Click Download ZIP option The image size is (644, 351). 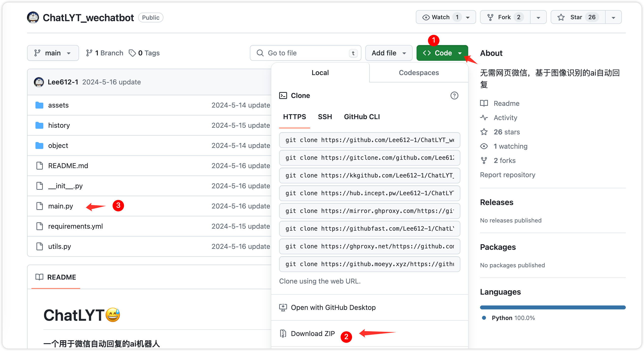tap(312, 334)
